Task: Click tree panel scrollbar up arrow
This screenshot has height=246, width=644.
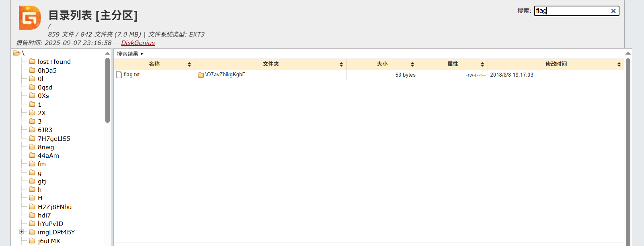Action: tap(107, 53)
